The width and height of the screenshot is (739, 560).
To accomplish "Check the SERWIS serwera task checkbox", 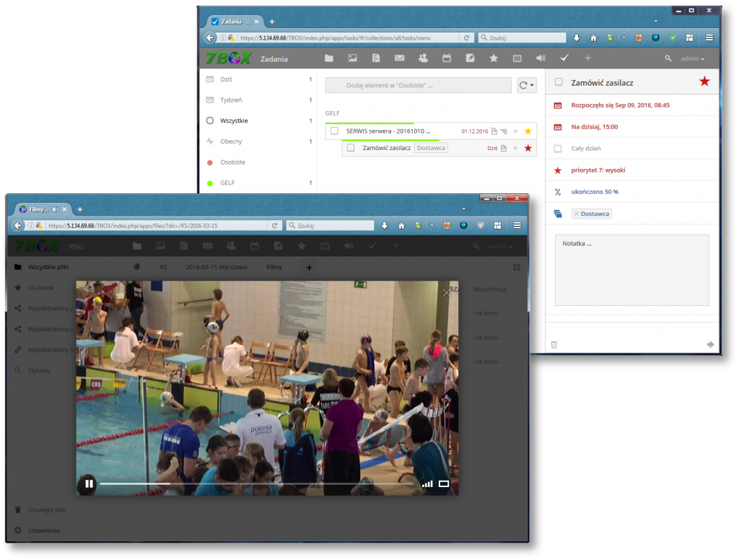I will [x=334, y=131].
